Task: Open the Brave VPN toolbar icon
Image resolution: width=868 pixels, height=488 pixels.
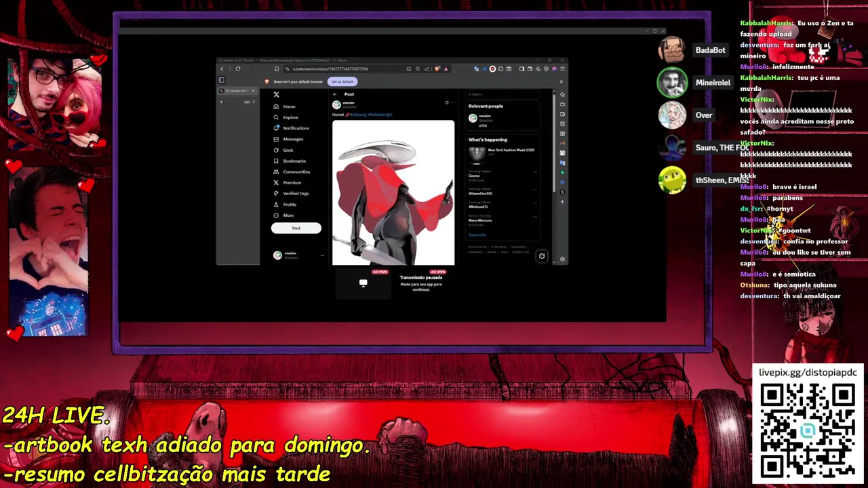Action: coord(546,68)
